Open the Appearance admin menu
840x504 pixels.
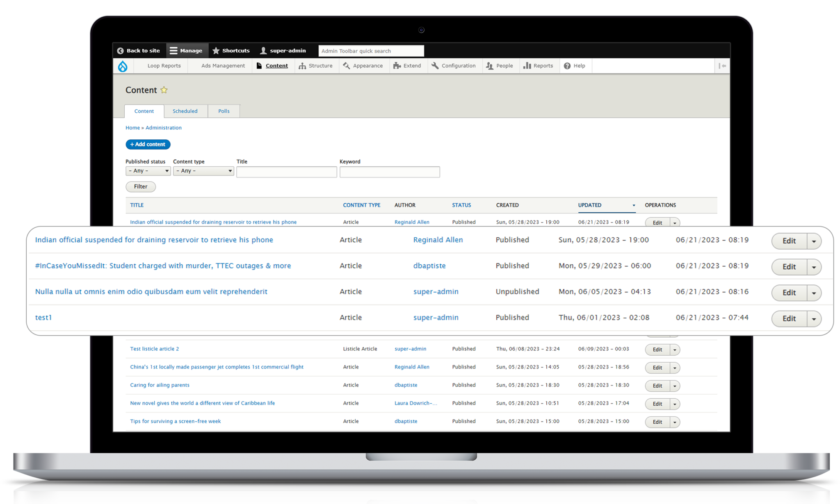click(x=363, y=66)
